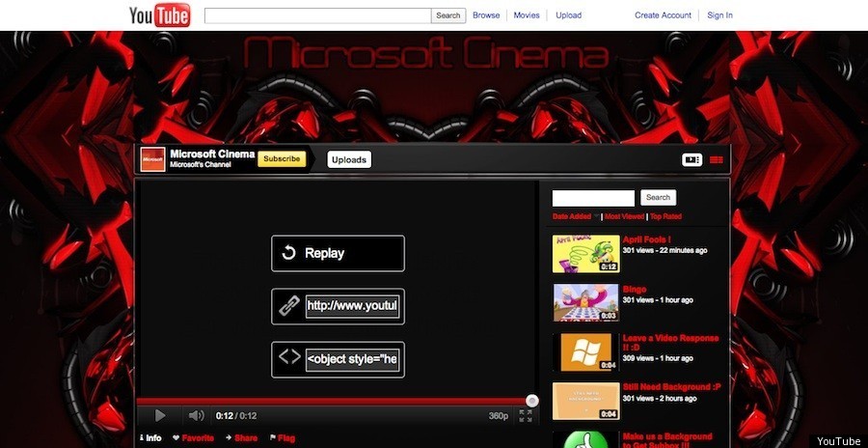
Task: Mute the video using speaker icon
Action: click(x=196, y=415)
